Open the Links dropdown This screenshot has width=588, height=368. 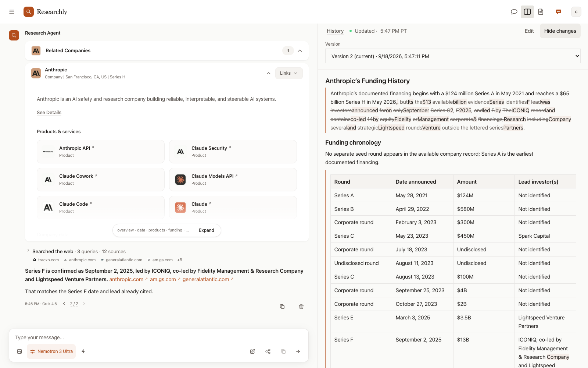[x=289, y=73]
